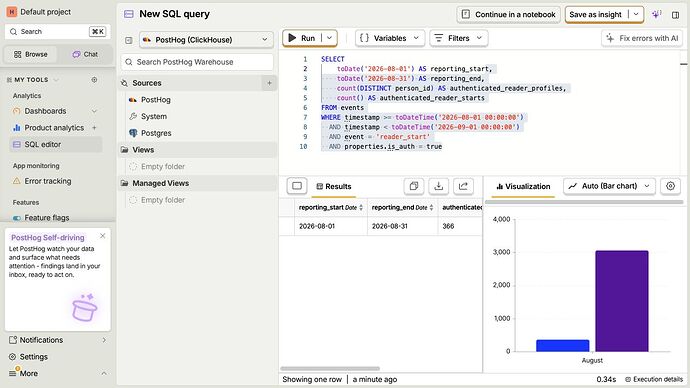Open the Variables dropdown
690x388 pixels.
pyautogui.click(x=390, y=38)
